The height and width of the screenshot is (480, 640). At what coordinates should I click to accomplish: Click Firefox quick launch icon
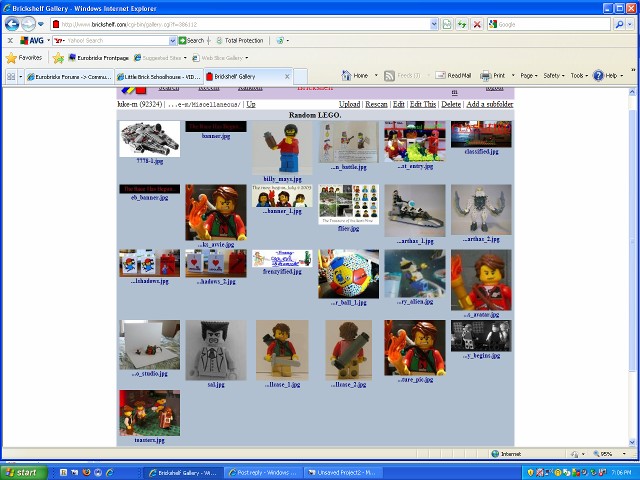86,472
